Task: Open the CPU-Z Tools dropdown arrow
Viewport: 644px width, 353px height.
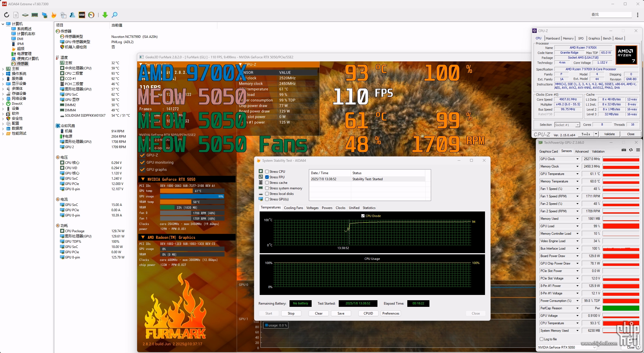Action: tap(596, 134)
